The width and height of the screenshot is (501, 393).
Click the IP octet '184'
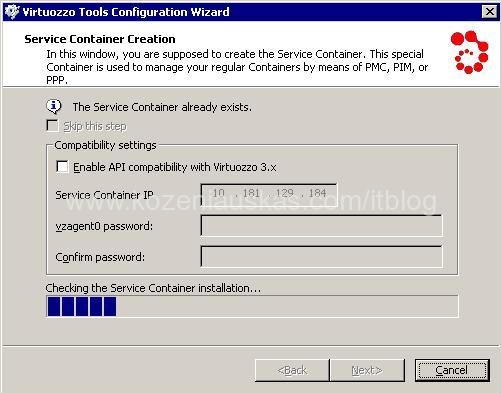[317, 193]
